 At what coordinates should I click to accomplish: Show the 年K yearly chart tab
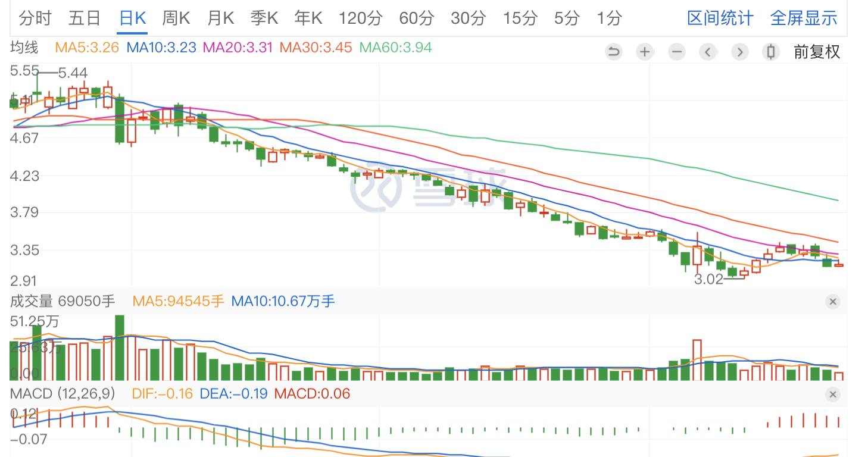308,18
